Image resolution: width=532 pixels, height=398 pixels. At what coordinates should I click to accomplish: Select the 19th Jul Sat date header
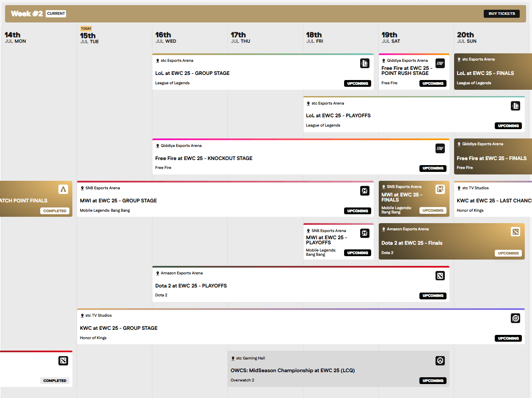tap(391, 37)
